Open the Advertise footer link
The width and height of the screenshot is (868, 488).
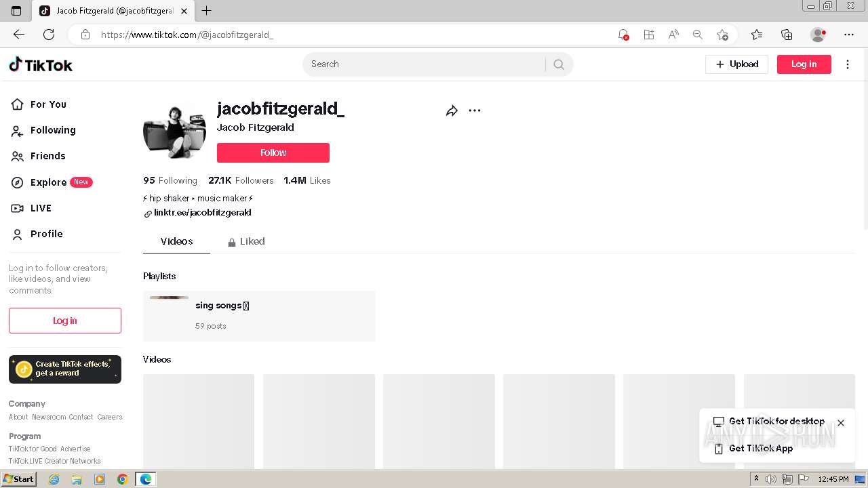pyautogui.click(x=75, y=449)
